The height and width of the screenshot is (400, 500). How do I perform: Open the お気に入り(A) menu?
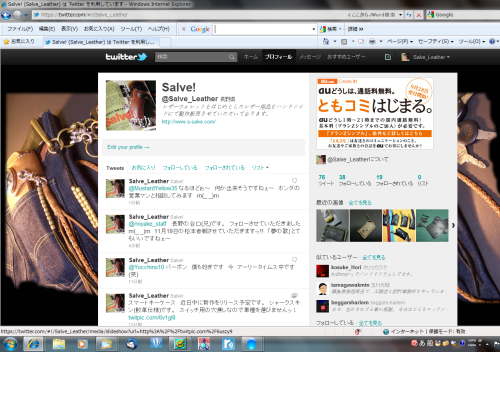click(x=99, y=29)
